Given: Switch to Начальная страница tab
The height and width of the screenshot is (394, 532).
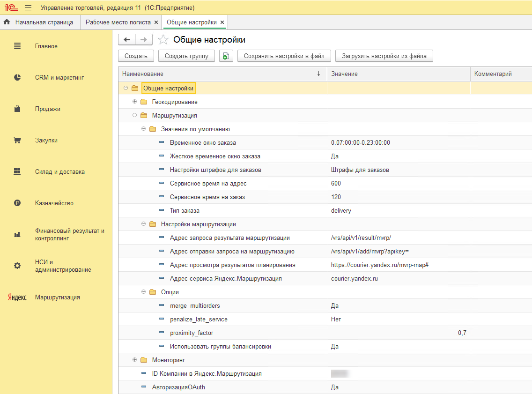Looking at the screenshot, I should click(x=44, y=22).
